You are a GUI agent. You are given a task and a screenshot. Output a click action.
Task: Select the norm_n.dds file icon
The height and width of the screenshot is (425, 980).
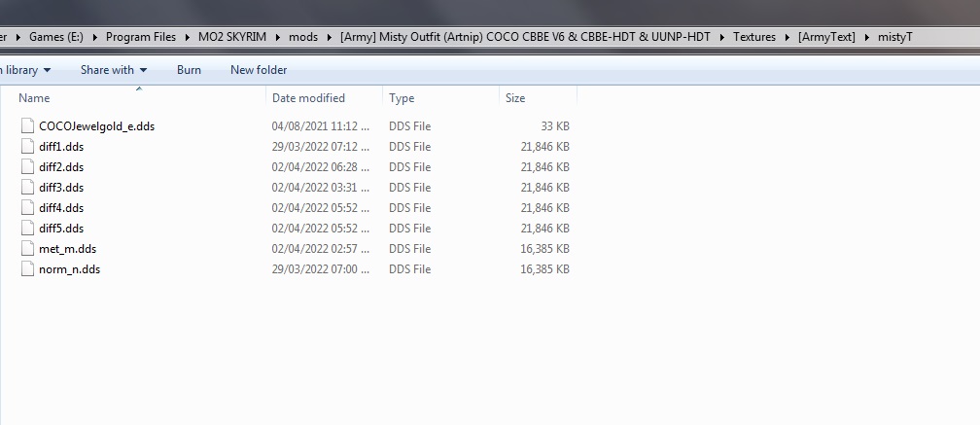pyautogui.click(x=27, y=269)
